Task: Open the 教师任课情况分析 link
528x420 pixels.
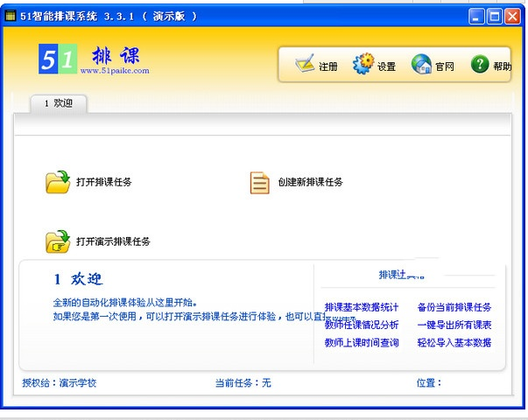Action: click(361, 325)
